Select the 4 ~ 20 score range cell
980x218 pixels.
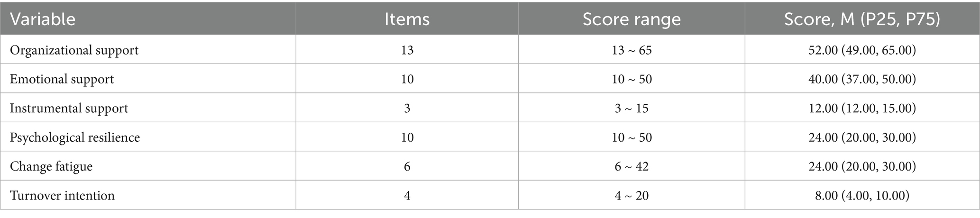pos(632,196)
